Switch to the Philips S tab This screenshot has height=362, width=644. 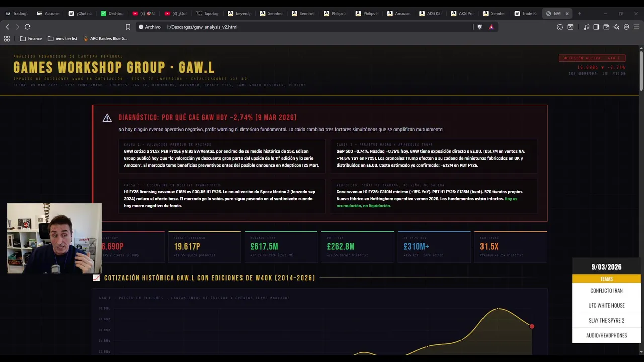tap(335, 13)
